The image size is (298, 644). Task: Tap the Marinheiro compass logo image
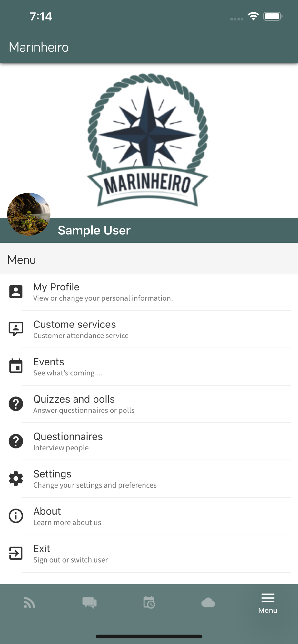pyautogui.click(x=148, y=140)
